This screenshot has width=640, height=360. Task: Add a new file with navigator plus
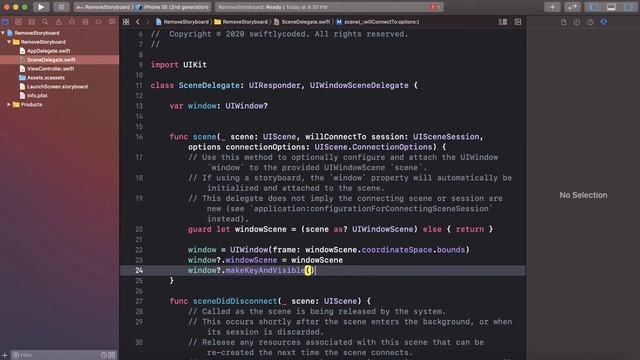click(x=4, y=355)
